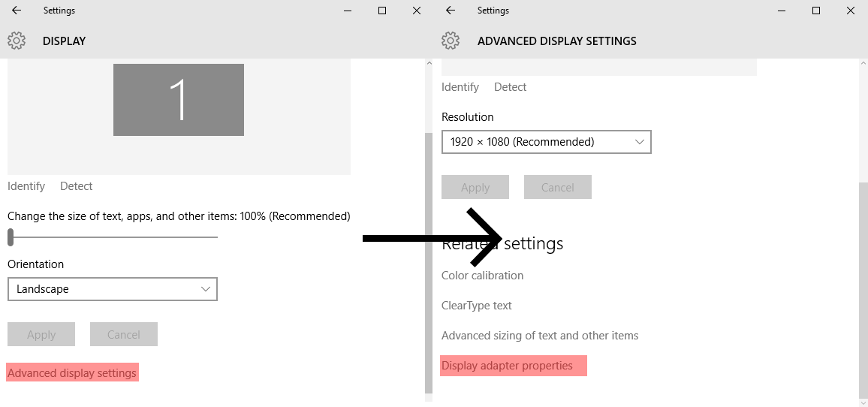
Task: Open the Orientation Landscape dropdown
Action: click(113, 289)
